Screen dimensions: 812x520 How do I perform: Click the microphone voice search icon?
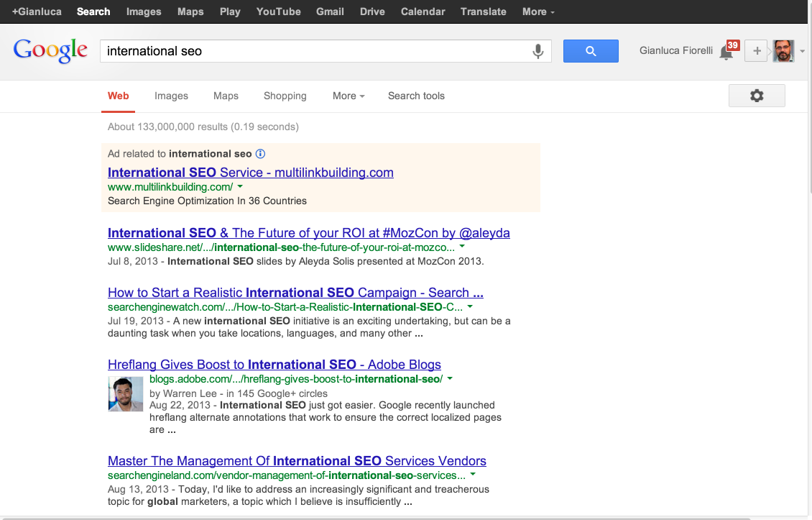pos(537,51)
